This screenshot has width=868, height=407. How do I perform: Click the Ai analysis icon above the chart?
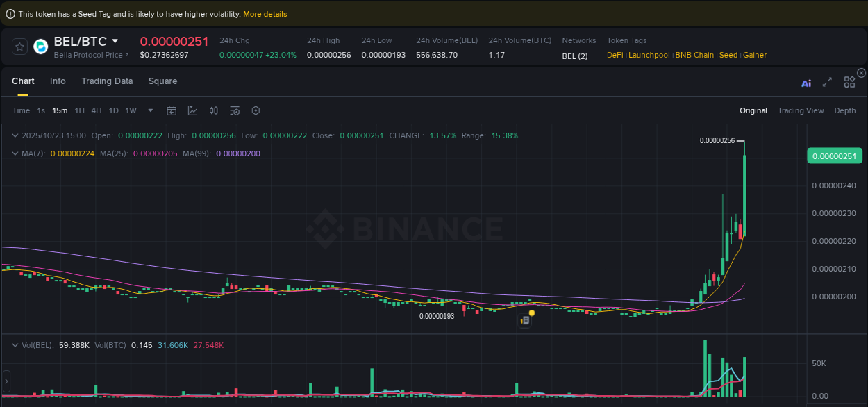(806, 82)
